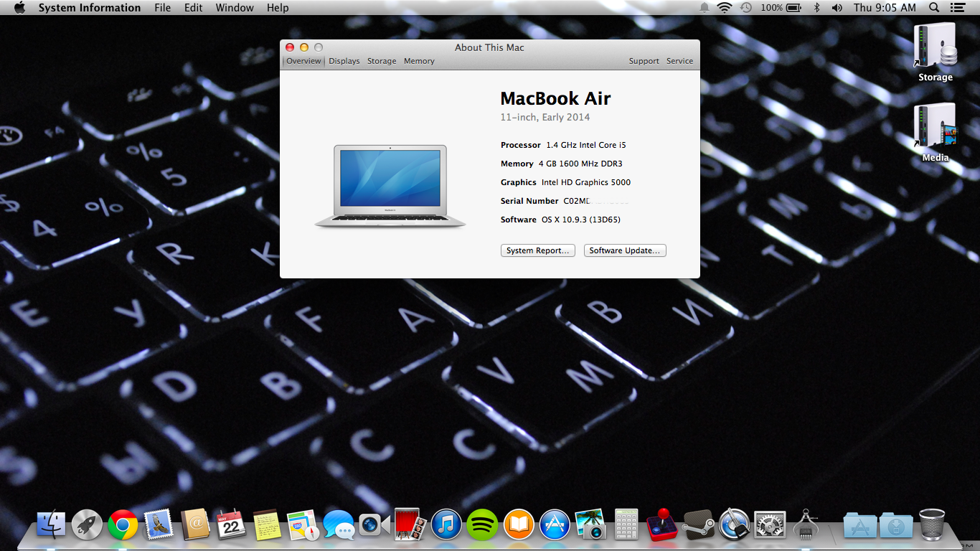Click the Bluetooth icon in menu bar
The image size is (980, 551).
click(x=816, y=8)
